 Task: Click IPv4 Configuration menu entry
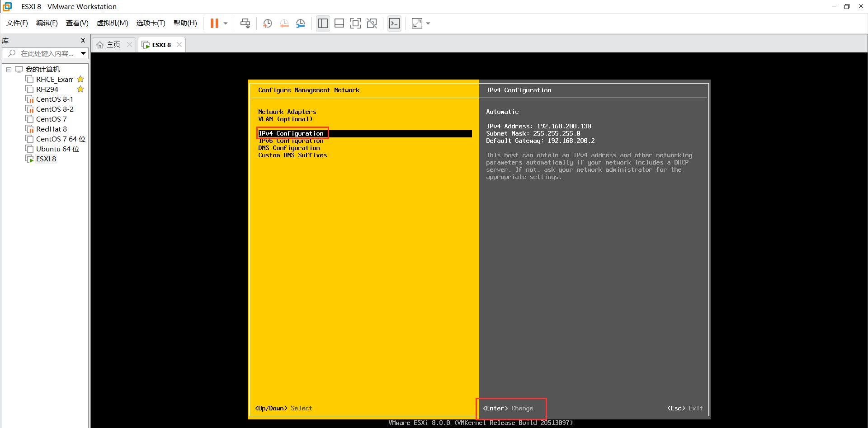(x=365, y=133)
